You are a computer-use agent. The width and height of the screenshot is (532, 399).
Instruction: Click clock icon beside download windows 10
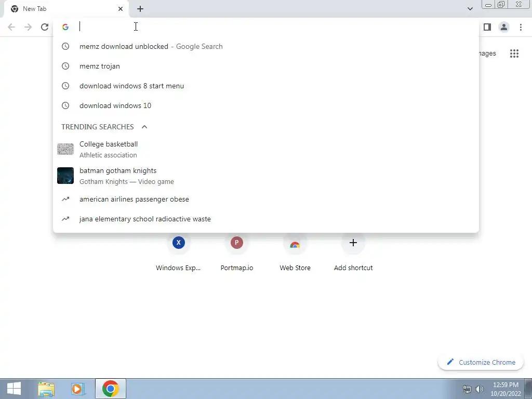[x=65, y=105]
